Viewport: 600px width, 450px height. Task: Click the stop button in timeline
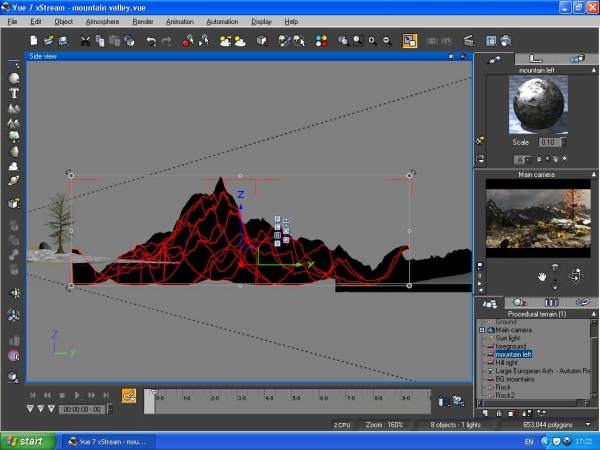pyautogui.click(x=62, y=395)
